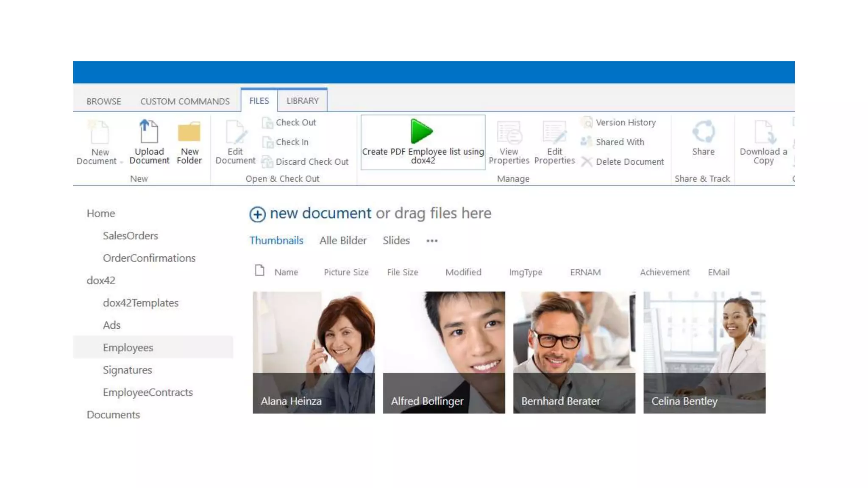
Task: Expand the New Document dropdown arrow
Action: tap(121, 162)
